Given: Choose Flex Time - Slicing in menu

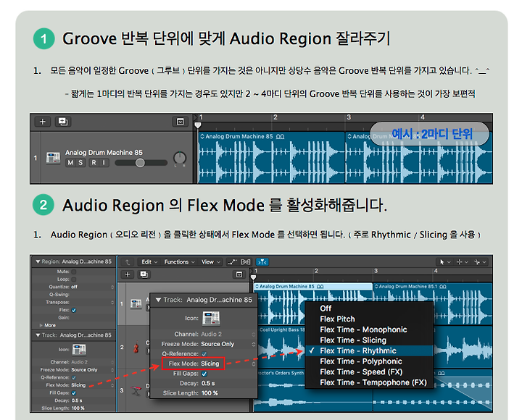Looking at the screenshot, I should pos(369,340).
